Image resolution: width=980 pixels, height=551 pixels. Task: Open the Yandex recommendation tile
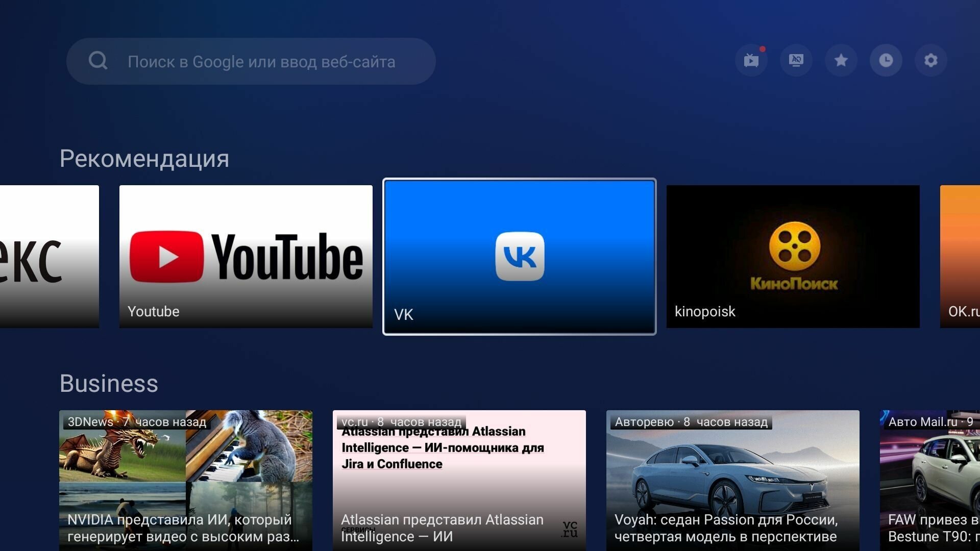50,256
